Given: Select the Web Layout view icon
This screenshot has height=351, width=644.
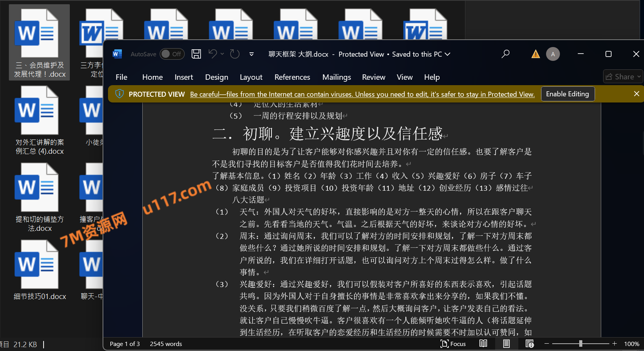Looking at the screenshot, I should [529, 344].
